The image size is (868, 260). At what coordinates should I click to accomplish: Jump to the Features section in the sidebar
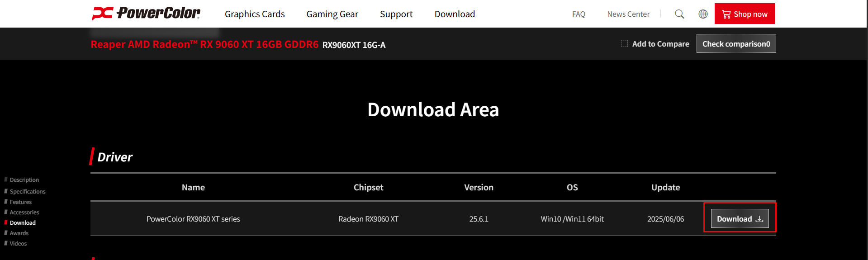20,202
